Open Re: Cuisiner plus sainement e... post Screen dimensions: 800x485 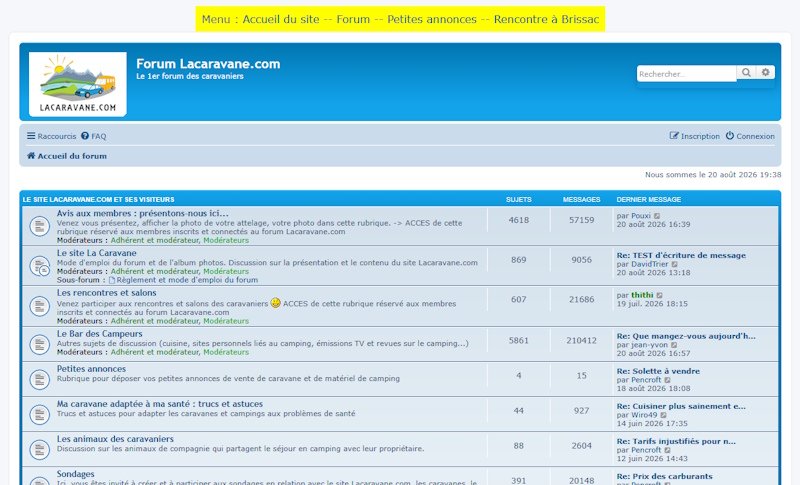coord(681,406)
